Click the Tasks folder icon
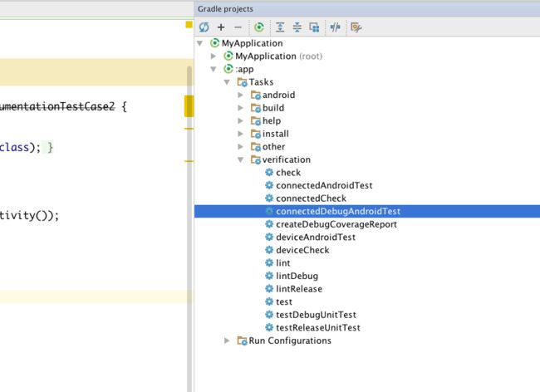 point(242,82)
